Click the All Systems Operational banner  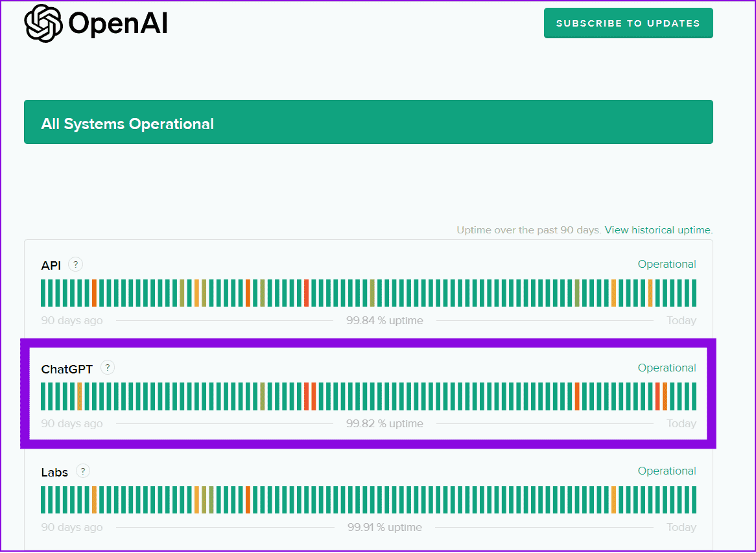pyautogui.click(x=368, y=122)
